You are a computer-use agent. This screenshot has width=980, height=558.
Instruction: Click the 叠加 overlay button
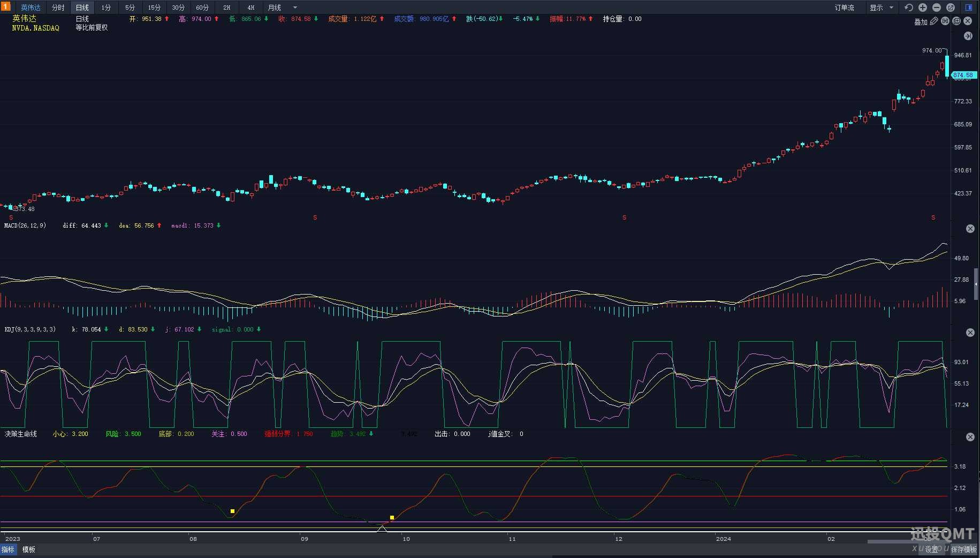921,21
